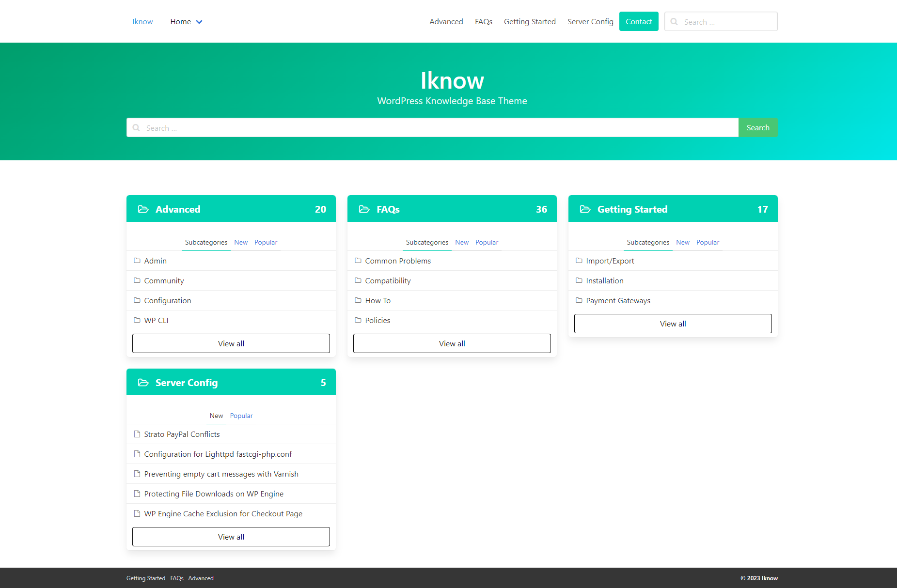Click the folder icon next to Admin
This screenshot has width=897, height=588.
click(137, 261)
